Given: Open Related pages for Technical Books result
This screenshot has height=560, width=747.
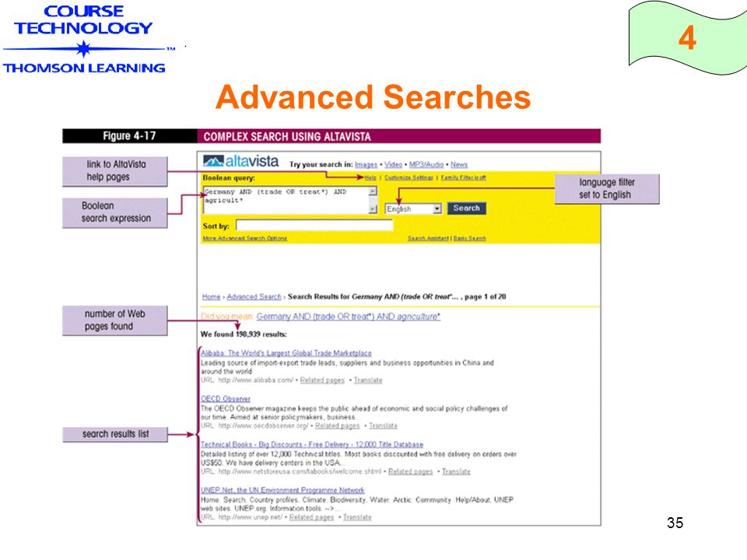Looking at the screenshot, I should point(410,471).
